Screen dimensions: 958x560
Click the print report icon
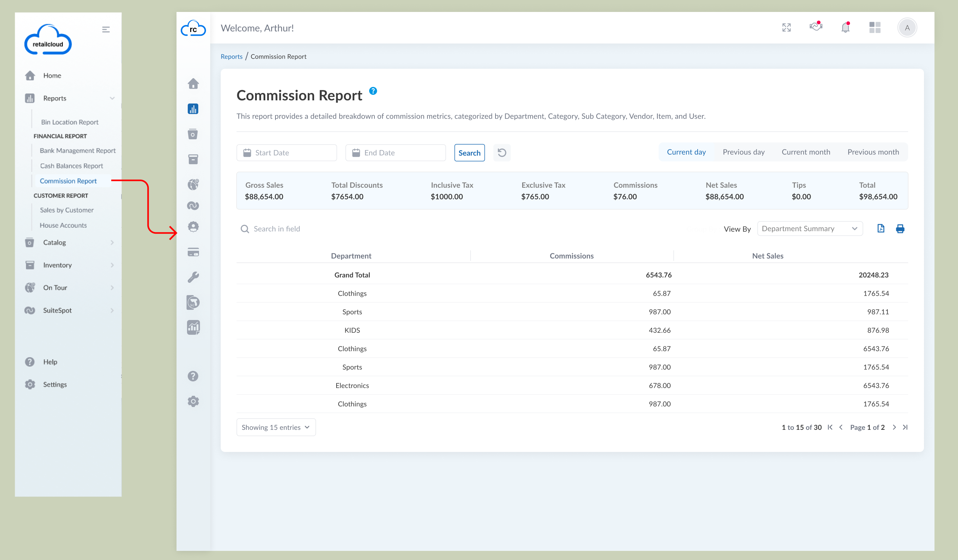[900, 228]
